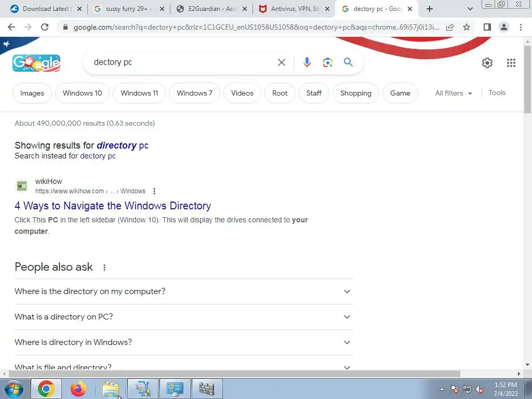Filter results by Shopping
This screenshot has width=532, height=399.
point(355,93)
